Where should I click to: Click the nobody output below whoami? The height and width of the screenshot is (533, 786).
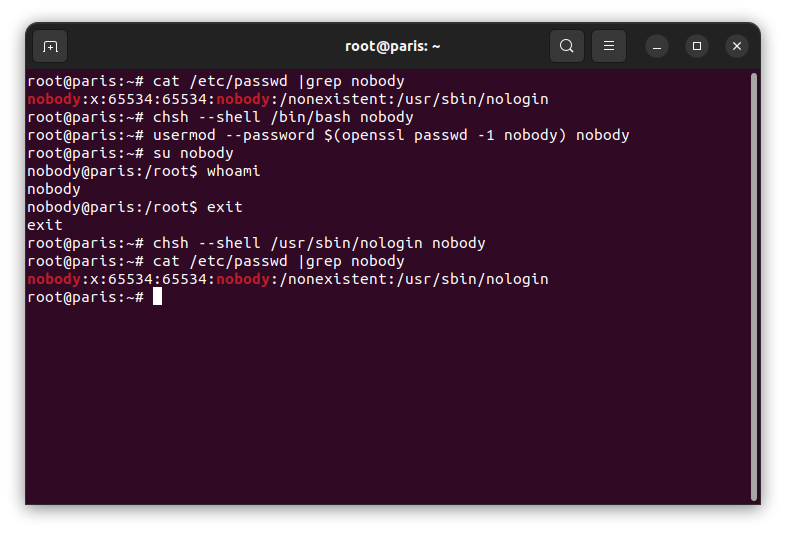tap(54, 189)
